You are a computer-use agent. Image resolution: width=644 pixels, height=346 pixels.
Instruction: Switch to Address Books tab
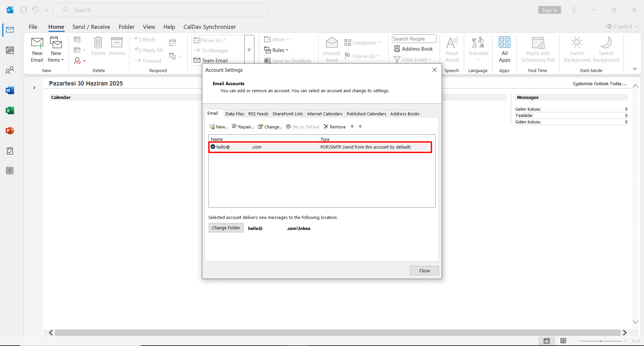click(x=405, y=114)
